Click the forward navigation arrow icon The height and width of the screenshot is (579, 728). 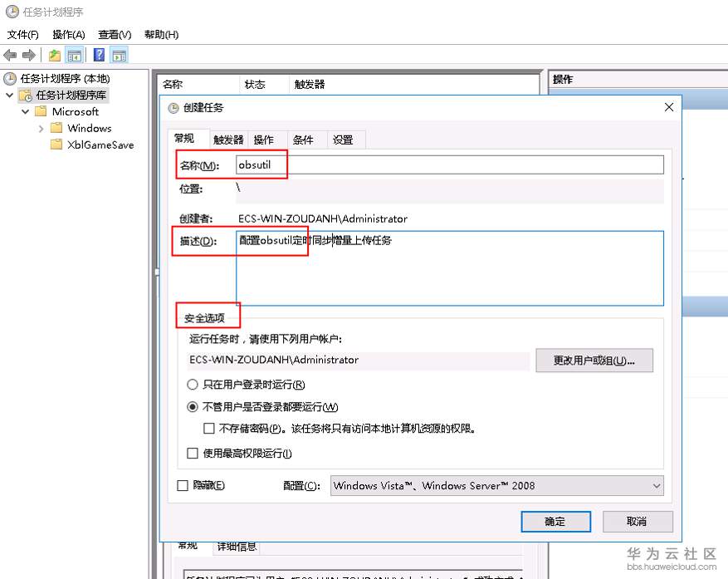(28, 55)
